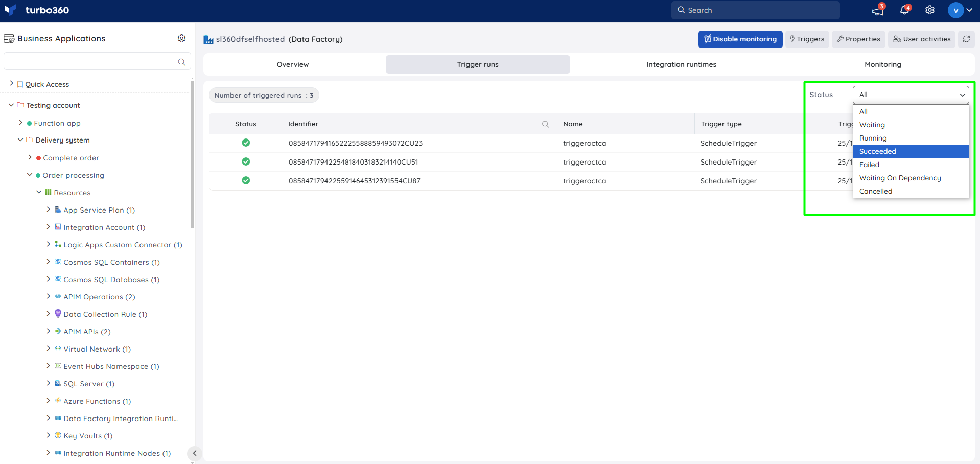Image resolution: width=980 pixels, height=464 pixels.
Task: Expand the Complete order node
Action: (x=30, y=157)
